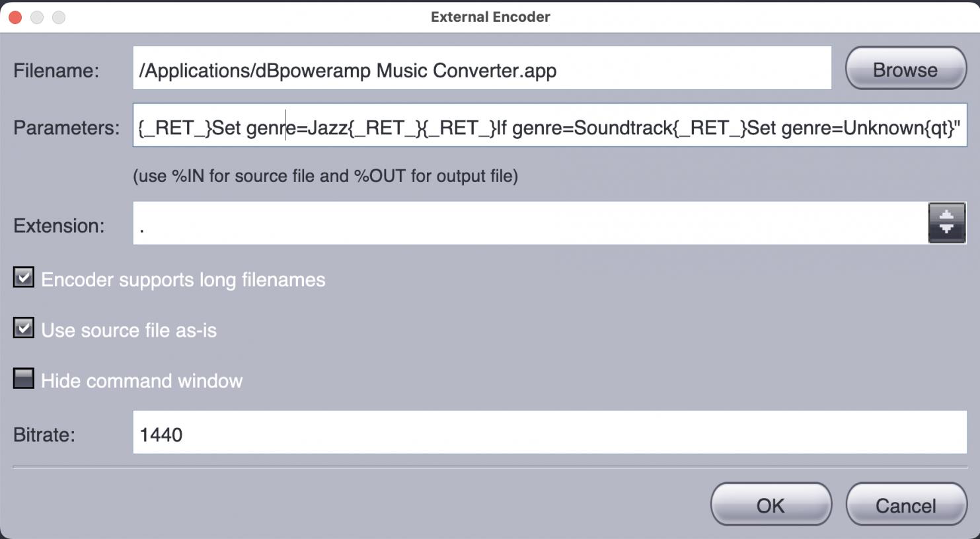Click the Browse button for the encoder file
This screenshot has width=980, height=539.
905,69
